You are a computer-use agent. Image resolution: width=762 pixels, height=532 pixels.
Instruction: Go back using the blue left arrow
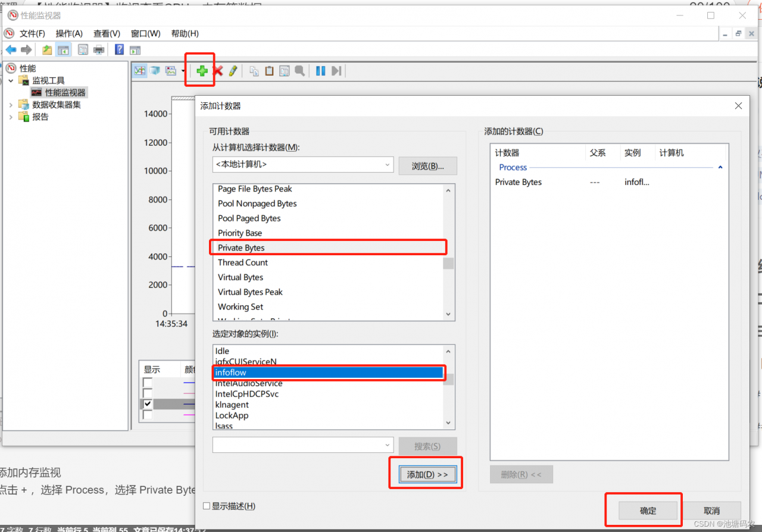pos(11,50)
